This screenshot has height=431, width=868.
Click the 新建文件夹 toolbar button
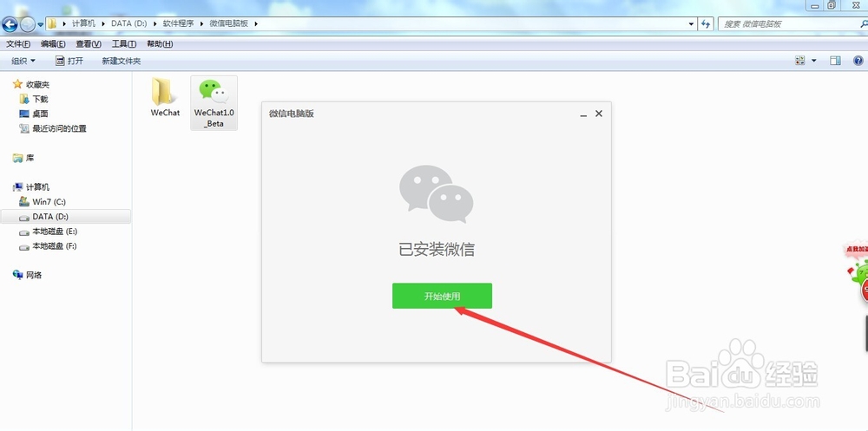pos(122,61)
